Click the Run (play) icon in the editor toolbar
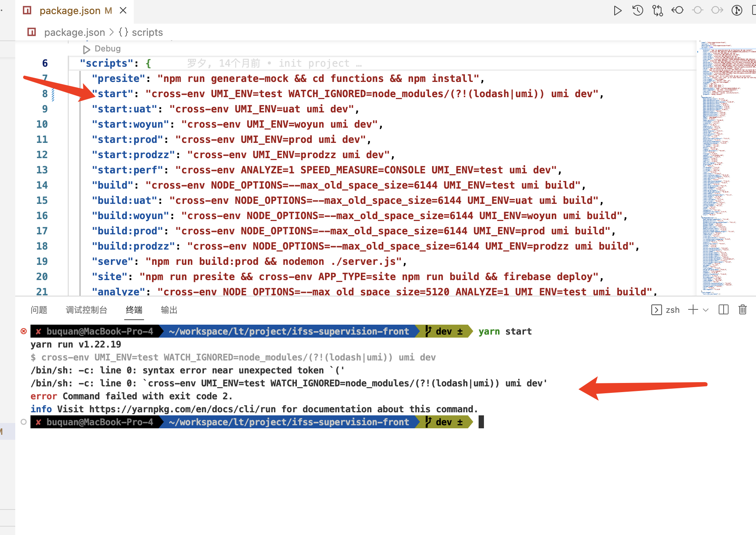 coord(618,11)
